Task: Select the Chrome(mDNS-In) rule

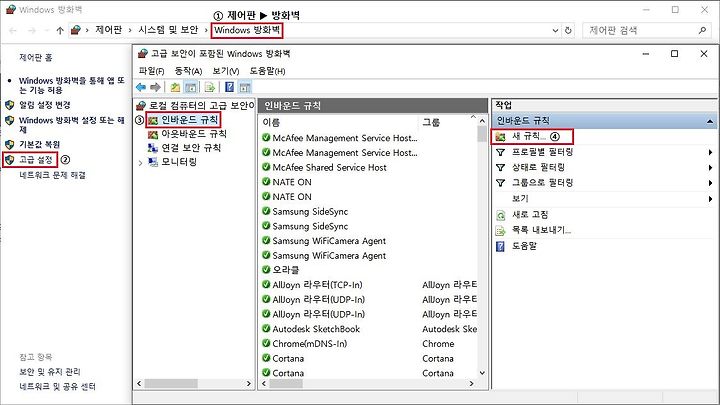Action: [x=309, y=344]
